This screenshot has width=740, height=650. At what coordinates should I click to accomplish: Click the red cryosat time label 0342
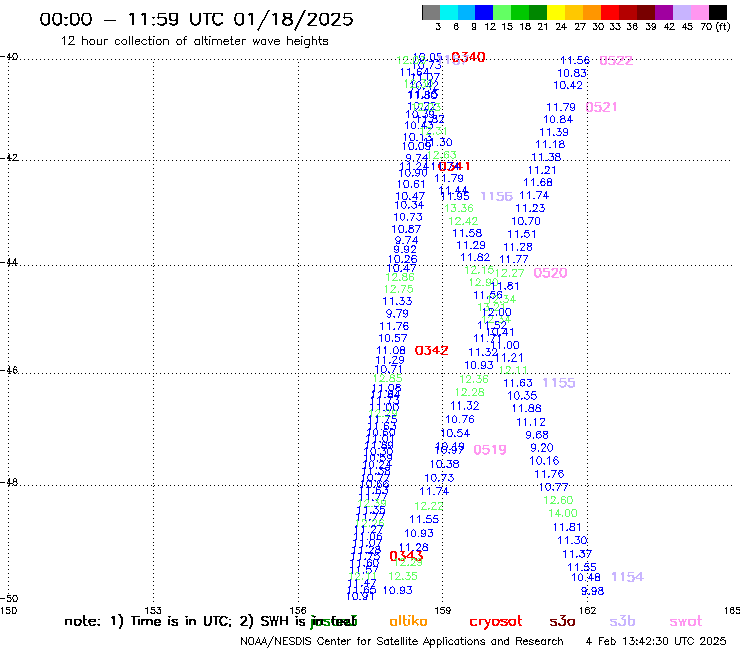pyautogui.click(x=431, y=350)
